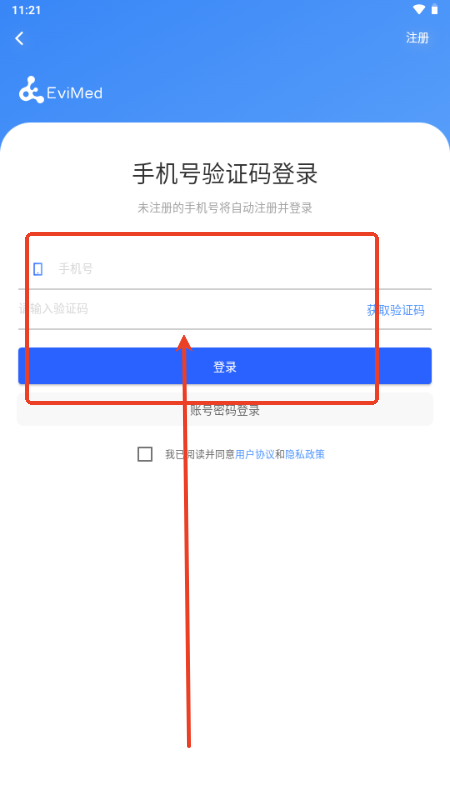Switch to 账号密码登录 password login
The width and height of the screenshot is (450, 800).
click(x=225, y=410)
